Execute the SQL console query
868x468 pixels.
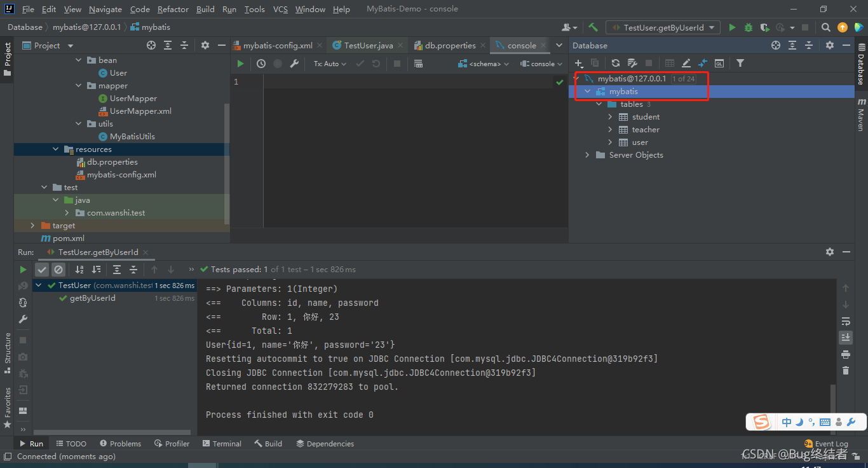pyautogui.click(x=240, y=64)
